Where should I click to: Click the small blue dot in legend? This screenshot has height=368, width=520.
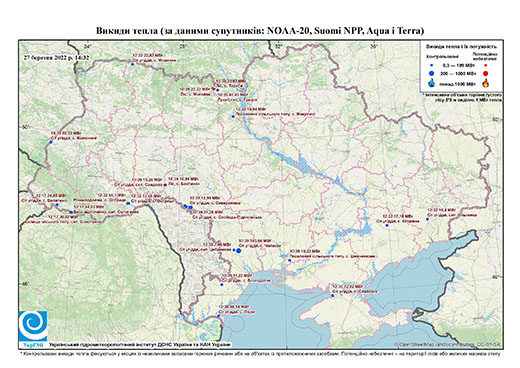point(432,65)
